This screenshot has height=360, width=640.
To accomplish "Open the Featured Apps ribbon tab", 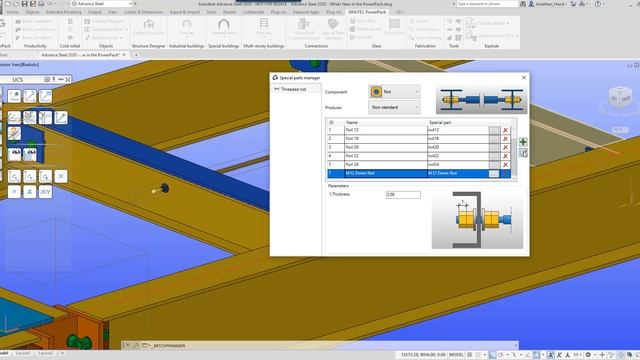I will pos(306,12).
